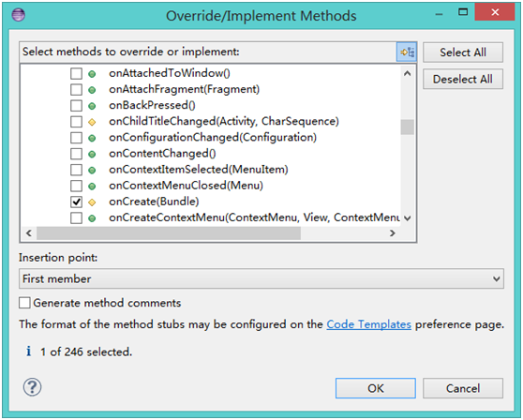Click horizontal scrollbar right arrow
The image size is (523, 420).
point(393,232)
